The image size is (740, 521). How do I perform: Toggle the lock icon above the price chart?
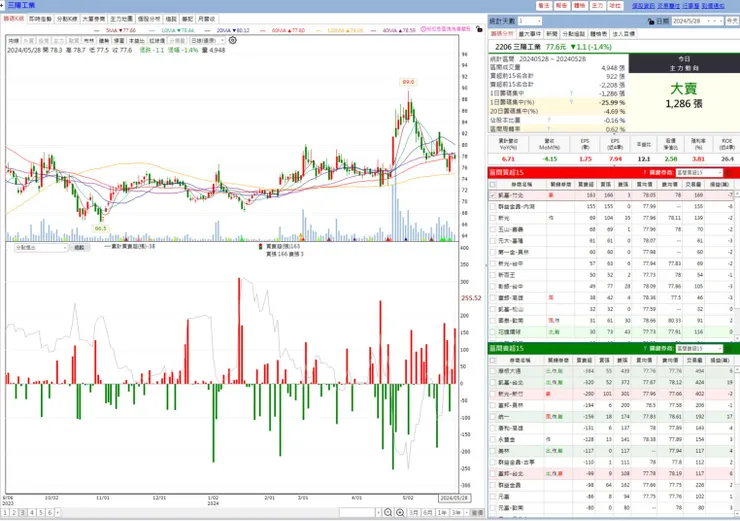click(479, 29)
